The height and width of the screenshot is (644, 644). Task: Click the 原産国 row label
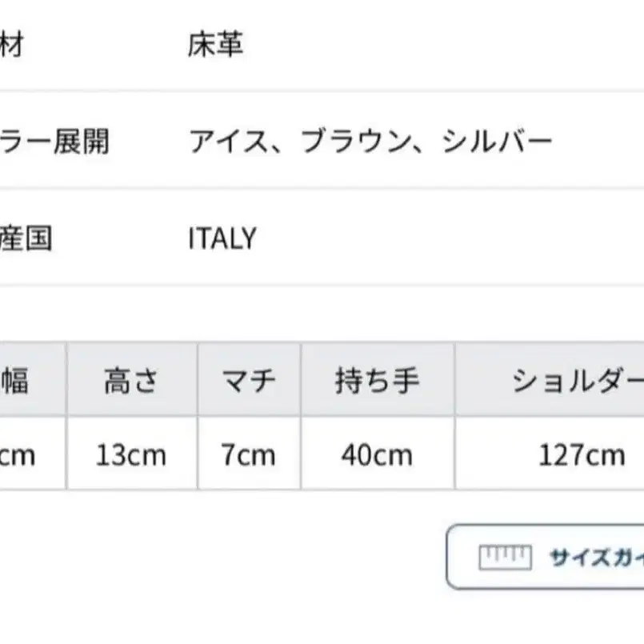tap(26, 238)
